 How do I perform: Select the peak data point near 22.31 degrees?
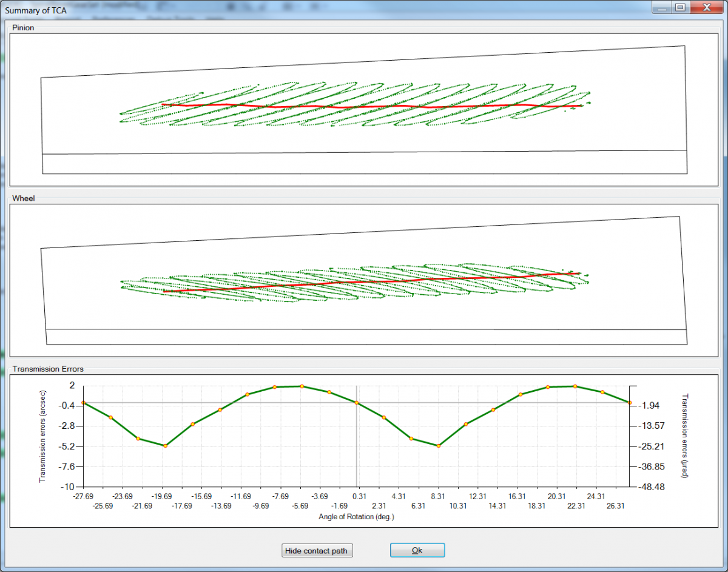point(575,386)
